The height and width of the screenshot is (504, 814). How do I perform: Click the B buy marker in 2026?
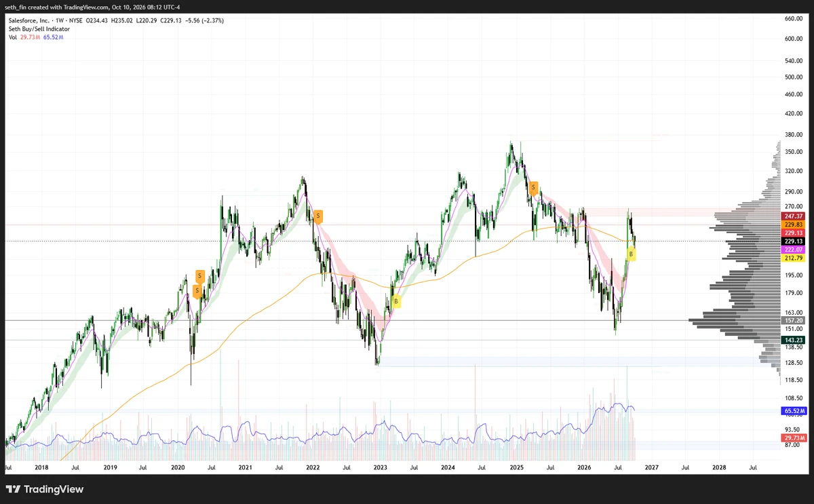coord(632,254)
